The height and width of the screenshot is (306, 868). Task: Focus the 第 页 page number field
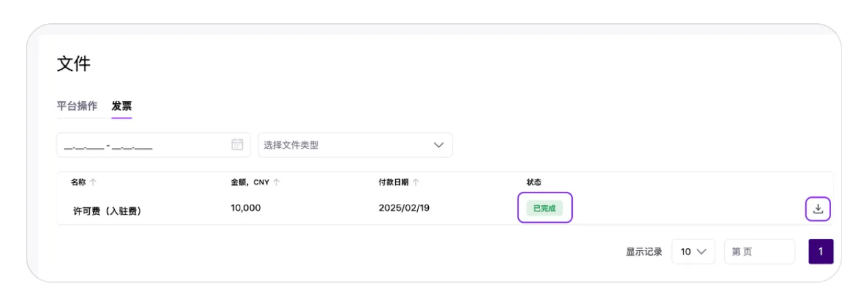point(759,252)
